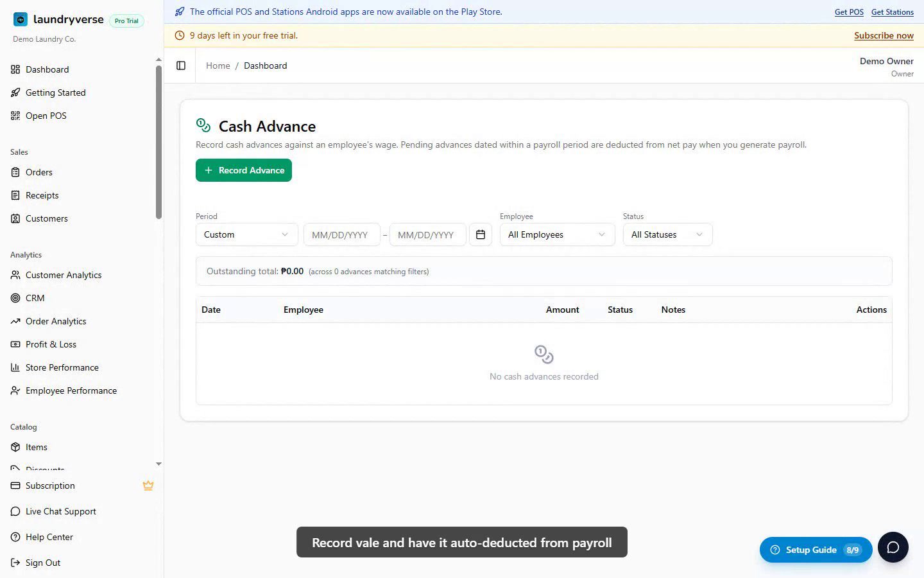Click the Notes column header
924x578 pixels.
pyautogui.click(x=673, y=310)
